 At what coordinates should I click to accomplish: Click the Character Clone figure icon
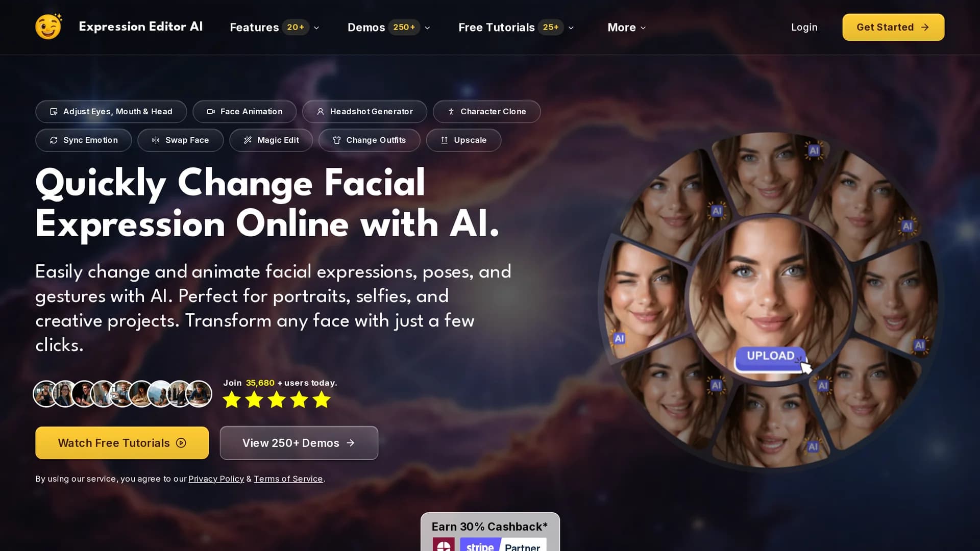point(451,112)
